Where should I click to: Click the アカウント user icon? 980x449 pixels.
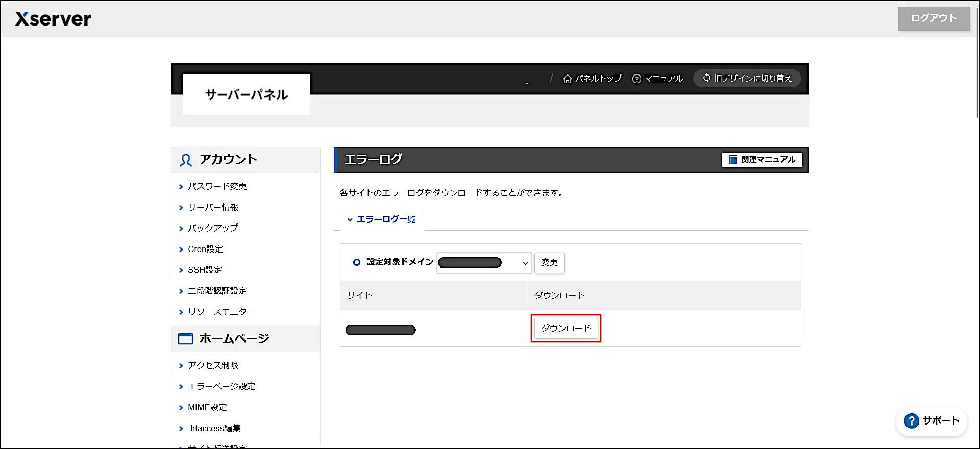(x=185, y=160)
